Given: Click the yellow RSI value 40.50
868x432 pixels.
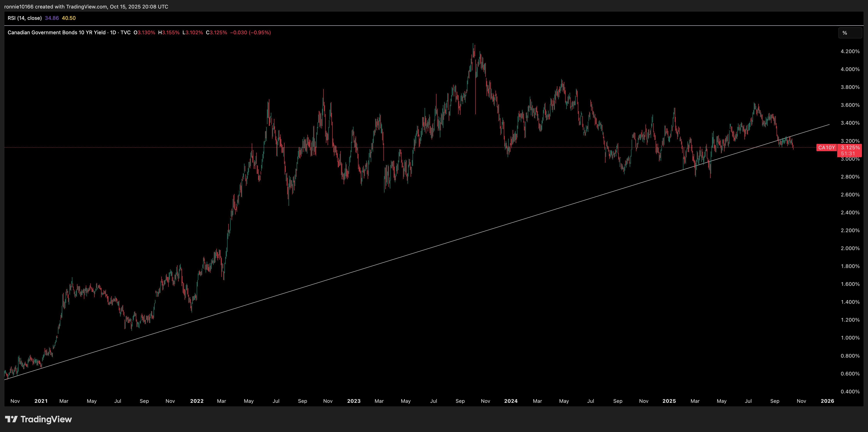Looking at the screenshot, I should click(x=69, y=18).
